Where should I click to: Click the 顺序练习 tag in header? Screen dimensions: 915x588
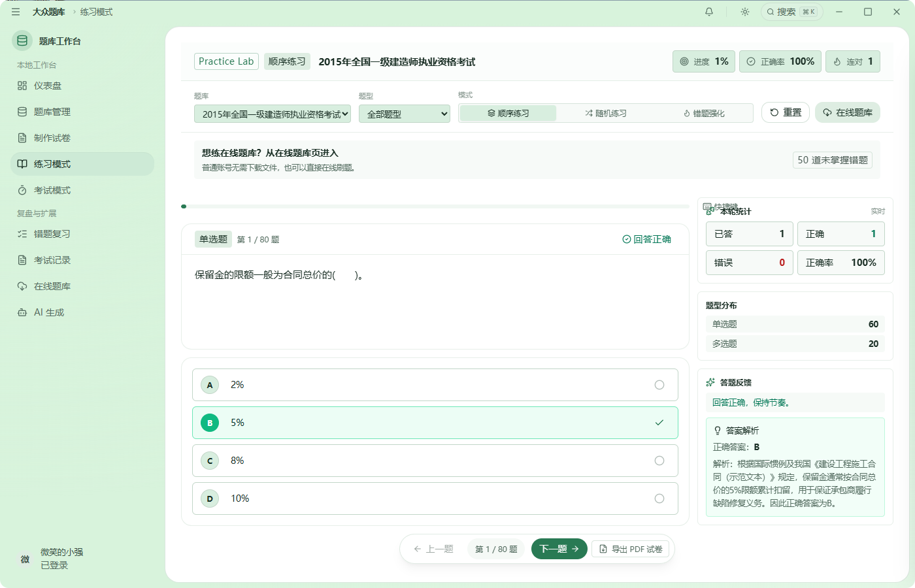click(287, 61)
